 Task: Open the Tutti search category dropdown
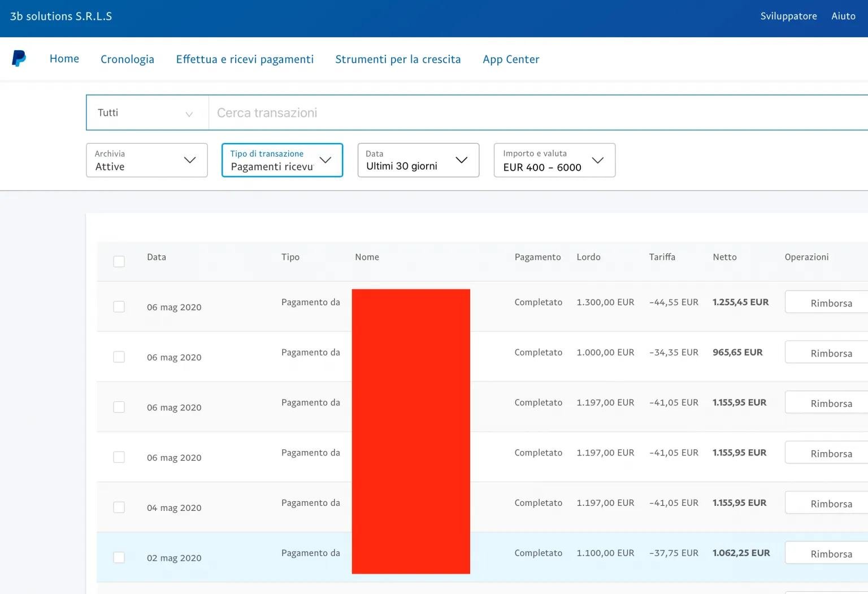tap(147, 113)
